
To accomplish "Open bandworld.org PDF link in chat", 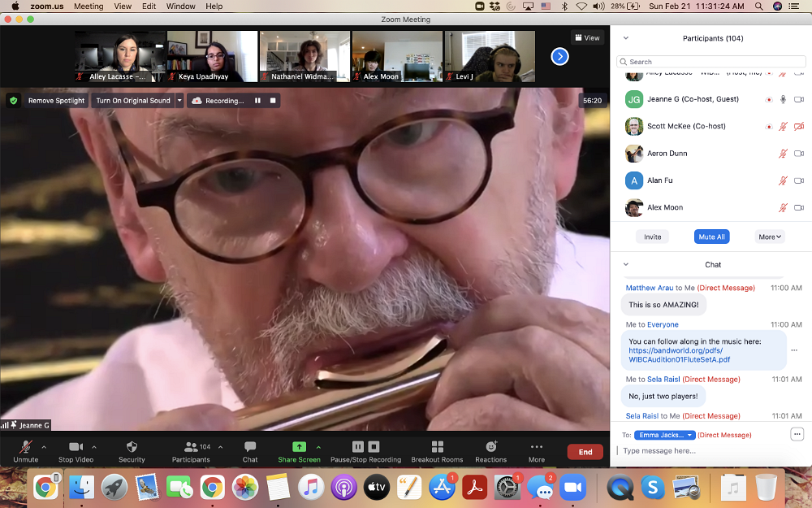I will click(x=679, y=355).
